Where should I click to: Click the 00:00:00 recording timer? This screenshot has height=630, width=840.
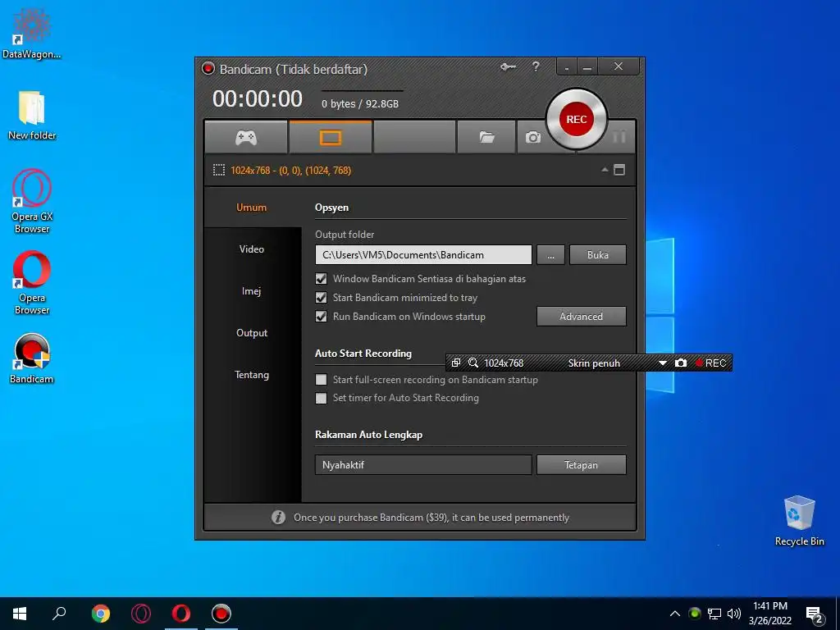click(257, 99)
